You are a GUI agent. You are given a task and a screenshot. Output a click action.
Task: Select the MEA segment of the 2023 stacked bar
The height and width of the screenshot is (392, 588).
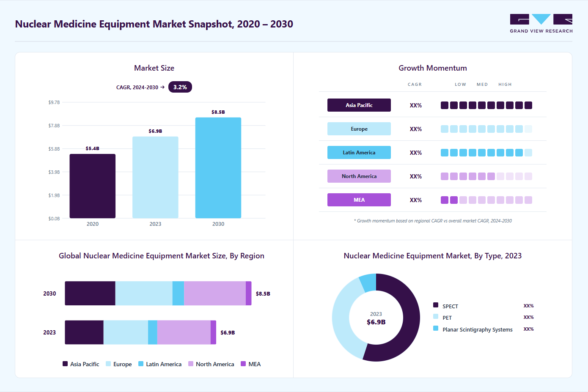tap(213, 332)
